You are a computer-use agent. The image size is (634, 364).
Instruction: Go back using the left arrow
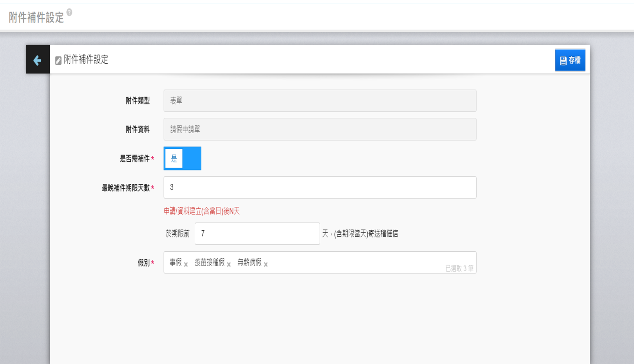(38, 60)
